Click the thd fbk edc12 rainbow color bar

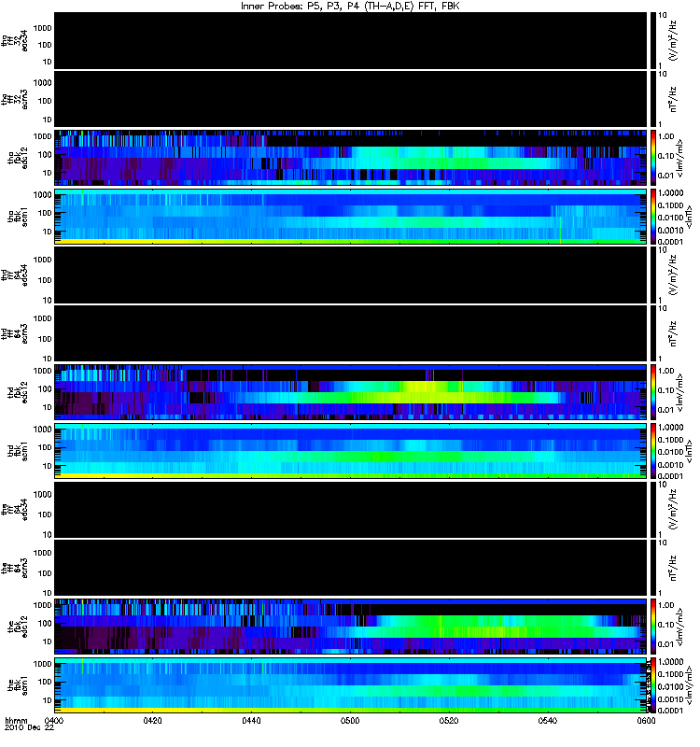click(x=653, y=392)
